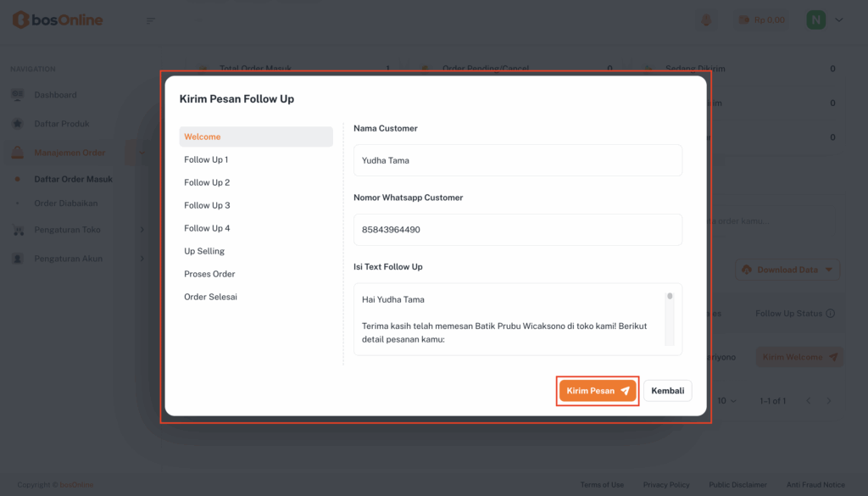Click the Daftar Produk star icon
Screen dimensions: 868x496
pos(18,124)
